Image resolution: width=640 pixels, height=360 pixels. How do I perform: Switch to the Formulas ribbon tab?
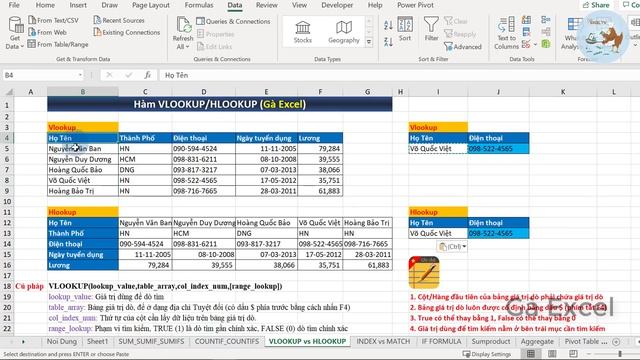coord(199,5)
